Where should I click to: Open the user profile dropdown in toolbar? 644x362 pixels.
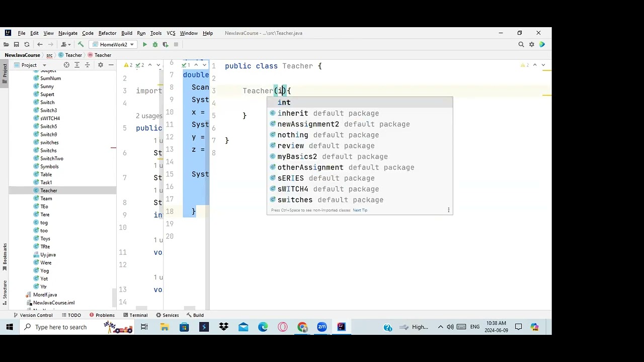[x=65, y=45]
